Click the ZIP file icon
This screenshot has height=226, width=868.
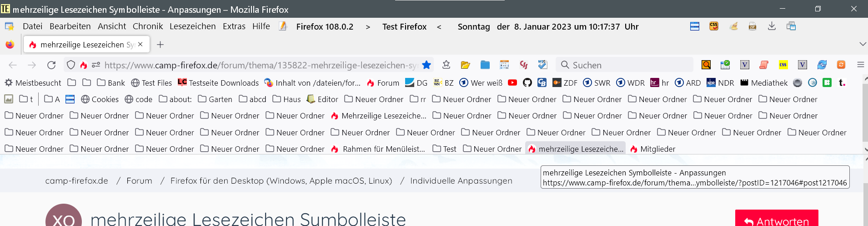click(753, 26)
